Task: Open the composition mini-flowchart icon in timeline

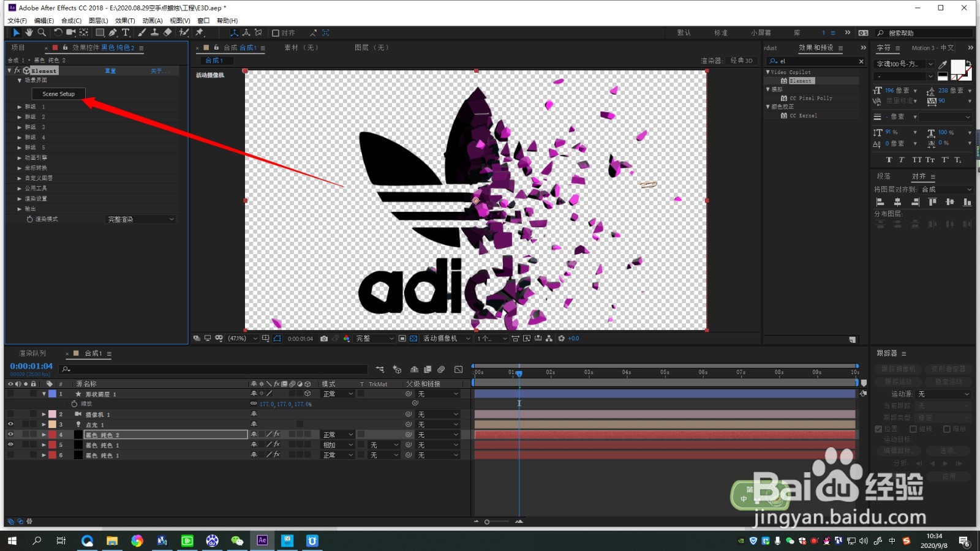Action: coord(380,369)
